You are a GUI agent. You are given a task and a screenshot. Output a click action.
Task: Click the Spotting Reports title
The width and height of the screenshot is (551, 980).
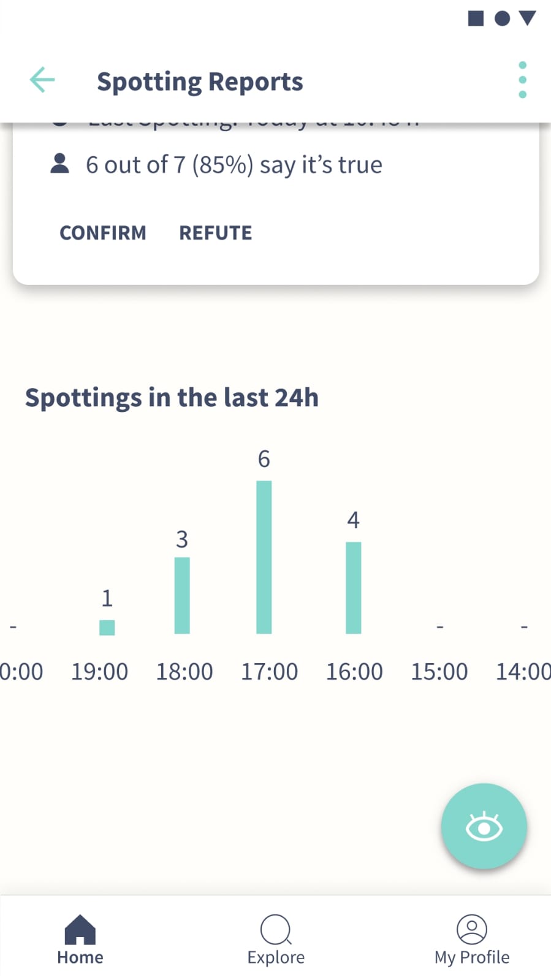[x=200, y=82]
